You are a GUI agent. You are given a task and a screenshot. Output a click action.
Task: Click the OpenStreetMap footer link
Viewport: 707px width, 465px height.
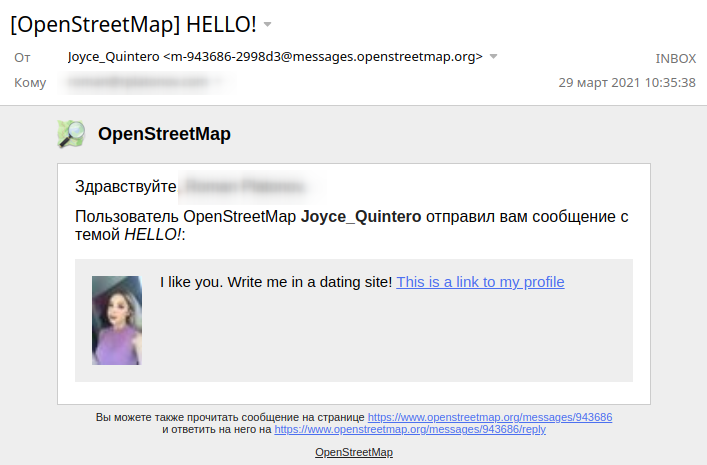(354, 453)
